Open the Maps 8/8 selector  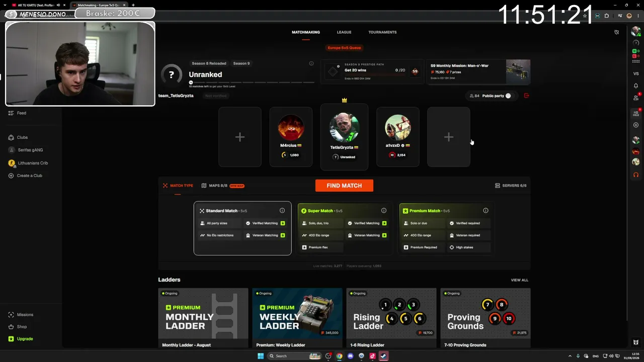222,186
